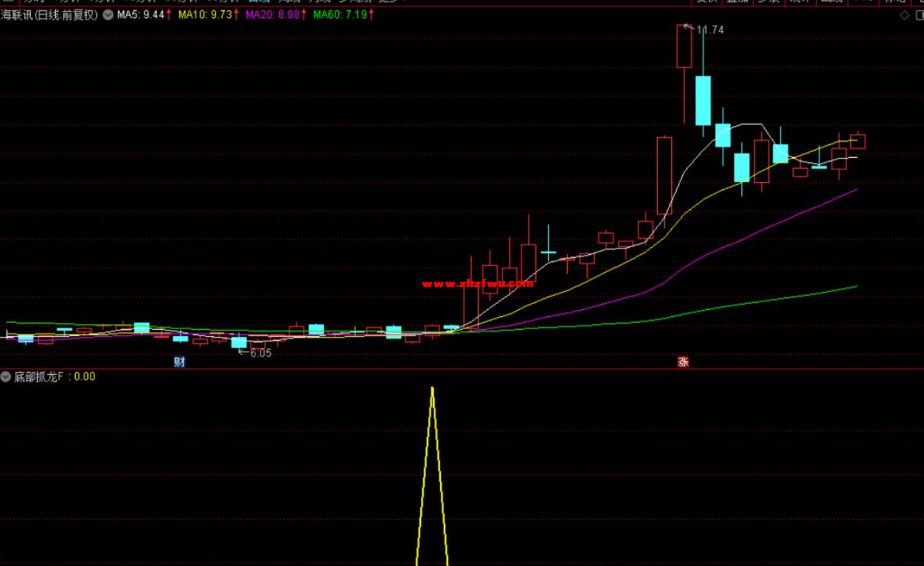Click the 11.74 high price label
Image resolution: width=924 pixels, height=566 pixels.
pyautogui.click(x=710, y=30)
